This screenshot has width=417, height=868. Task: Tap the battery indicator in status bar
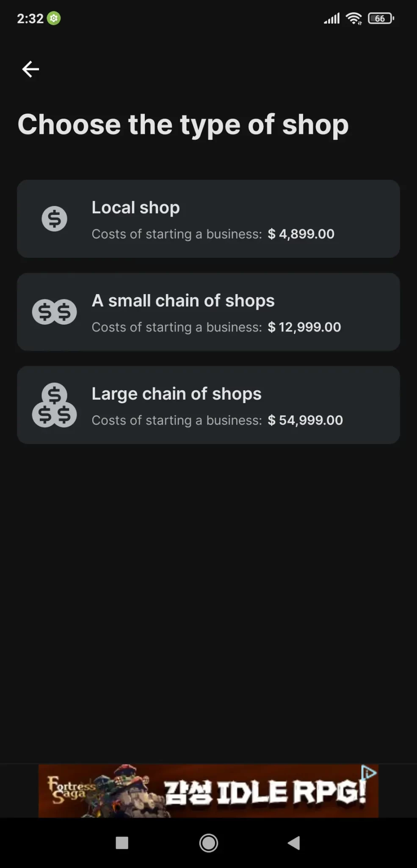(381, 19)
